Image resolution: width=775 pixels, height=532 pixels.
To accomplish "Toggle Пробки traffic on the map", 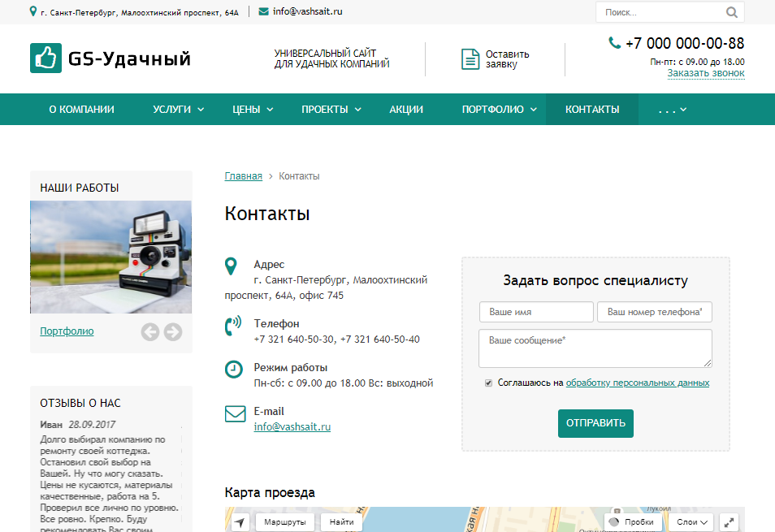I will (x=631, y=522).
